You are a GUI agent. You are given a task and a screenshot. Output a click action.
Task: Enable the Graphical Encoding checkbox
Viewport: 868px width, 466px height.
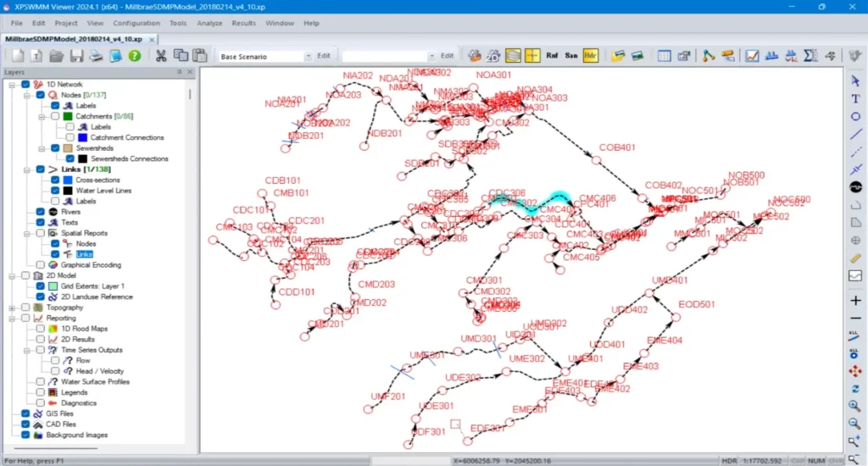(41, 264)
